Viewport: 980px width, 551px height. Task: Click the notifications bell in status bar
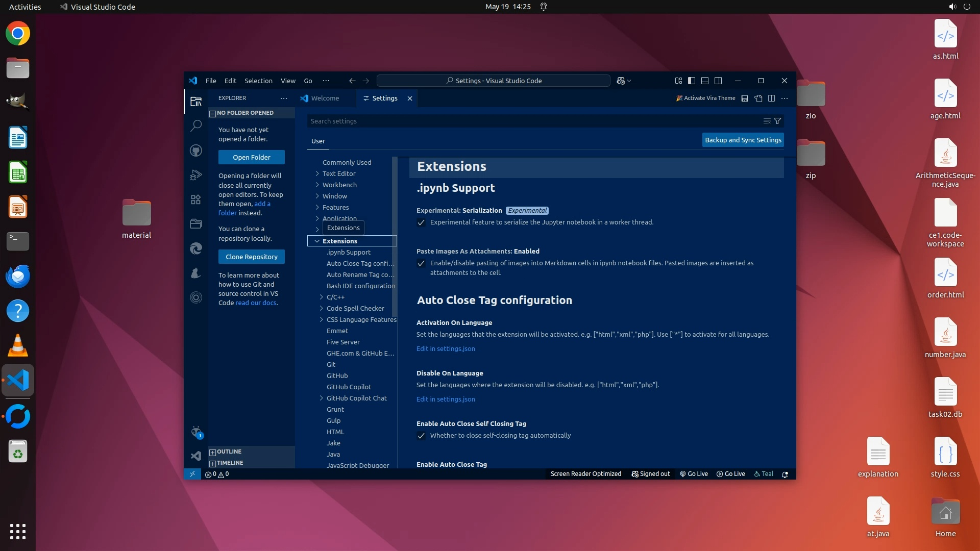click(785, 474)
